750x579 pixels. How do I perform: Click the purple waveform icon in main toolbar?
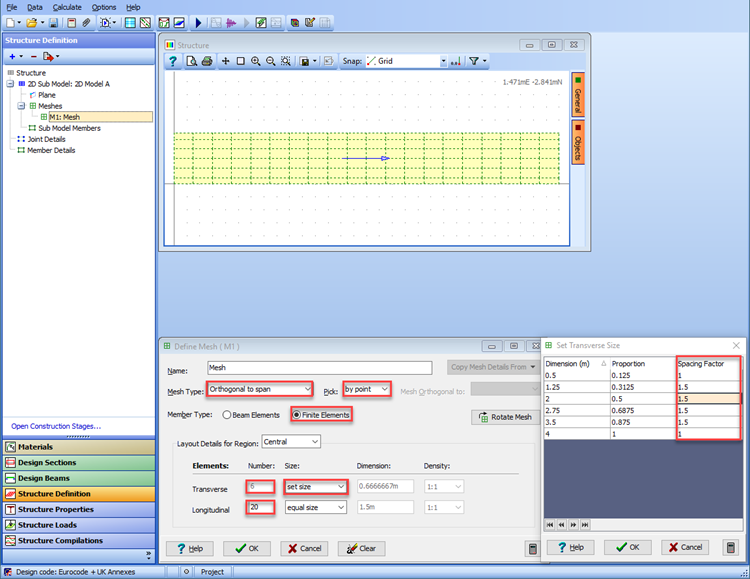click(x=231, y=22)
